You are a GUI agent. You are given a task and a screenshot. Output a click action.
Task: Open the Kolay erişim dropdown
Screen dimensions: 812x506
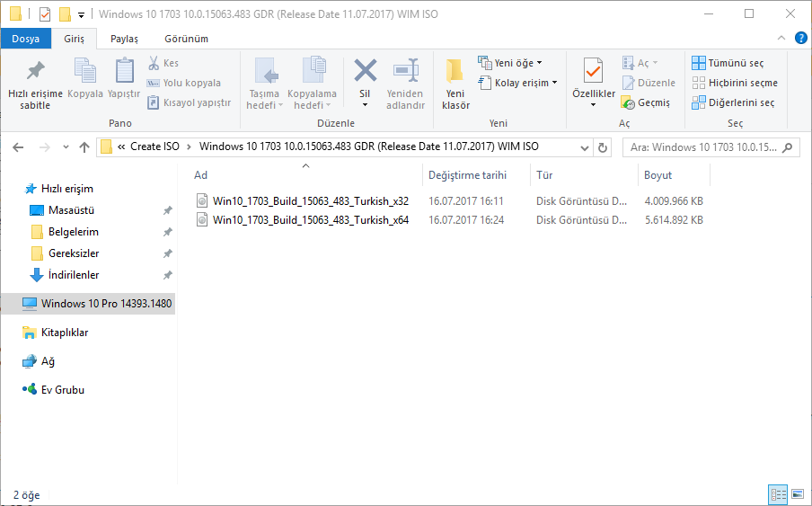click(517, 83)
